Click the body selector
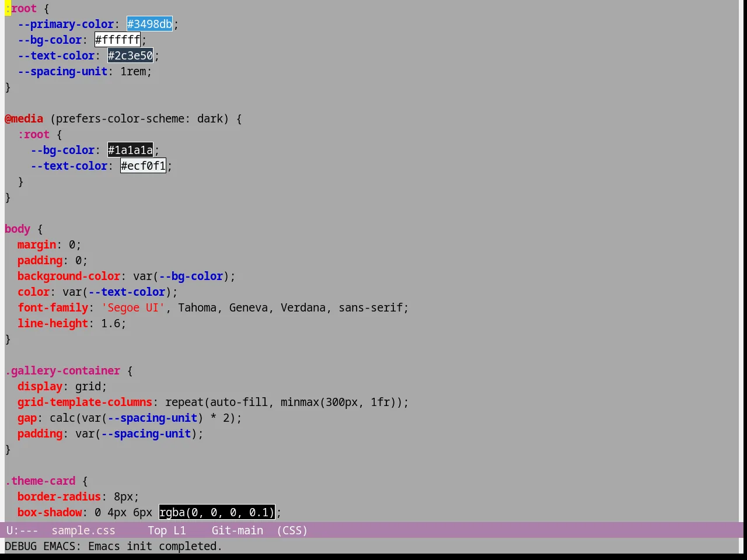The width and height of the screenshot is (747, 560). click(x=18, y=229)
